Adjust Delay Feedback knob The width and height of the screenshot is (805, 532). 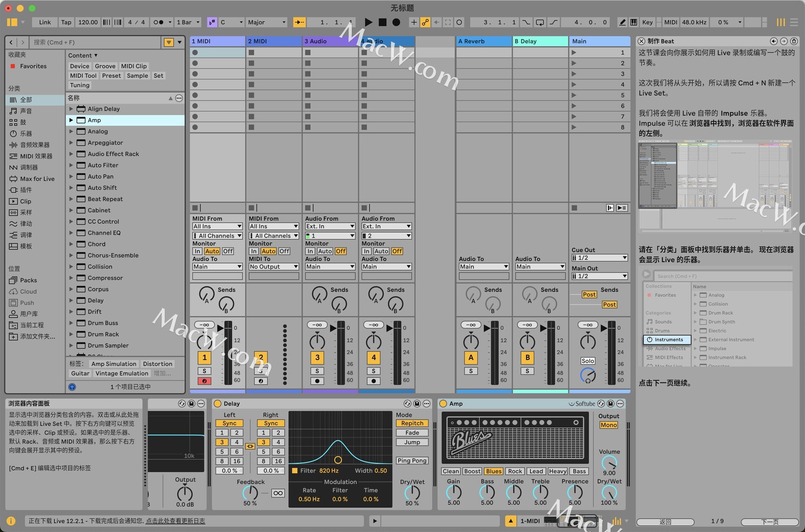[250, 493]
